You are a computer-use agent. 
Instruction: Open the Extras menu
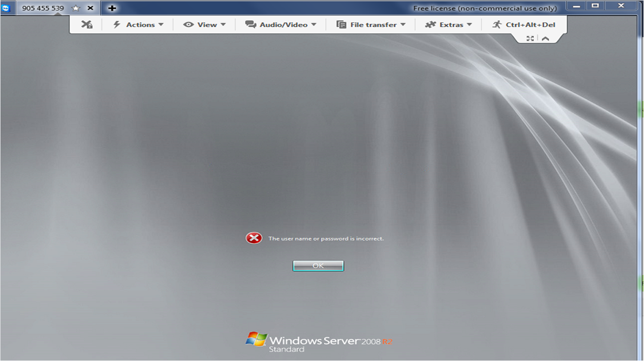[448, 24]
